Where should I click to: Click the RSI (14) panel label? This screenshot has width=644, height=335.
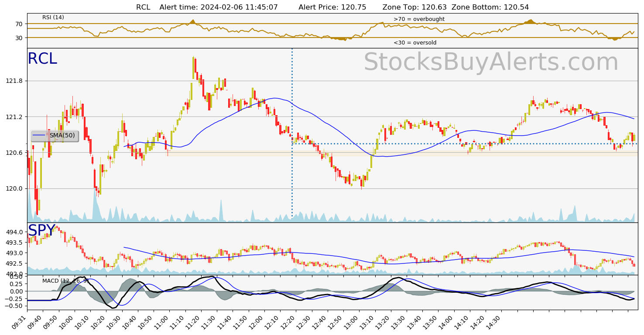click(x=53, y=17)
